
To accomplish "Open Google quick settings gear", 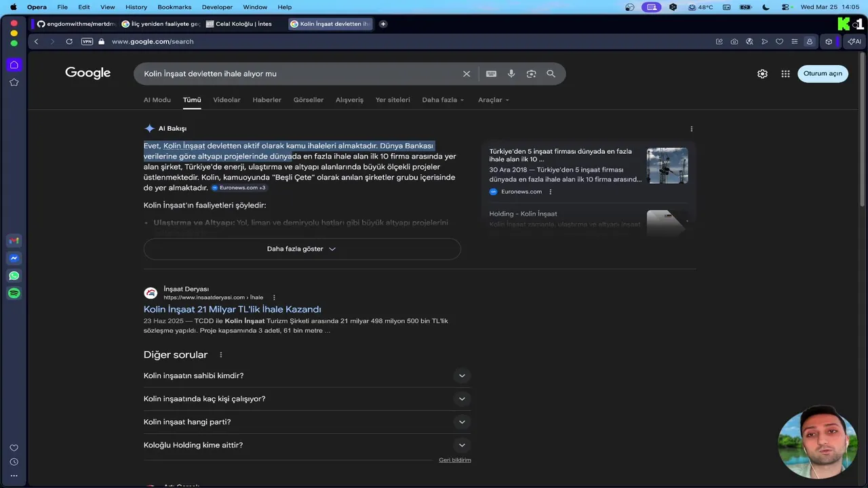I will click(762, 74).
